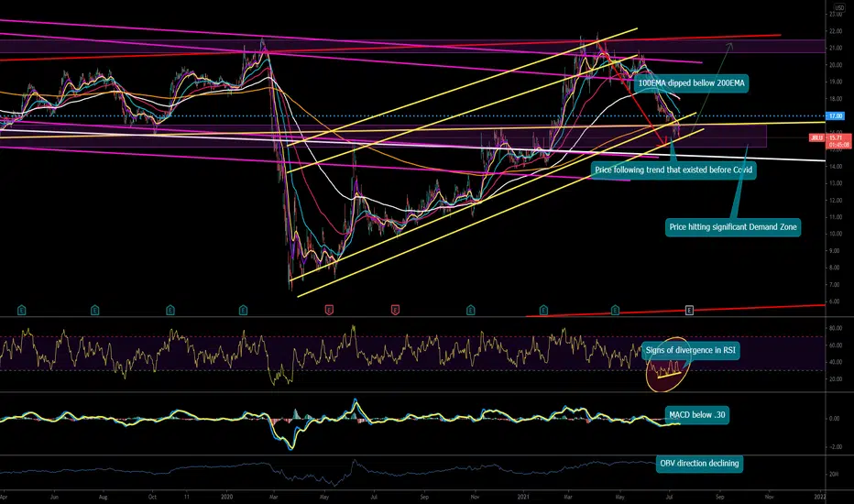This screenshot has height=504, width=854.
Task: Click the 2022 label on the time axis
Action: click(x=820, y=497)
